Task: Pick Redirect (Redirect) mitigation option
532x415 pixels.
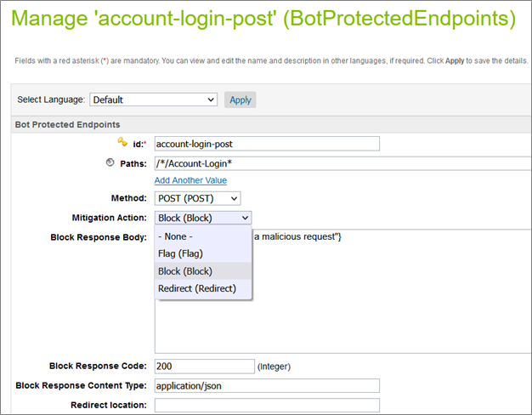Action: pos(197,289)
